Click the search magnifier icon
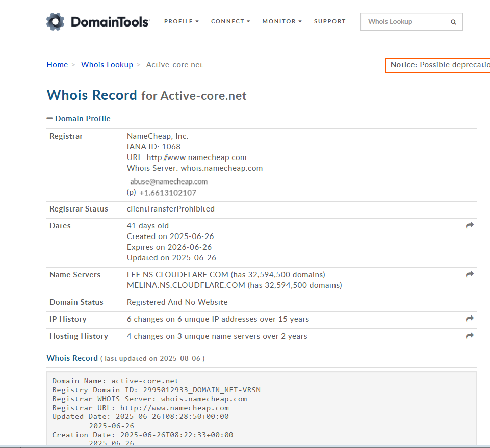 (x=453, y=22)
